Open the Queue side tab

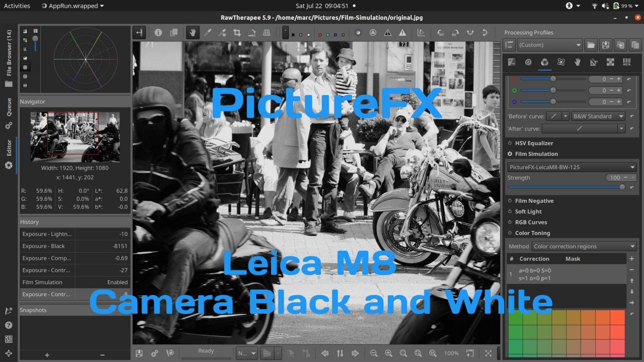click(x=9, y=113)
